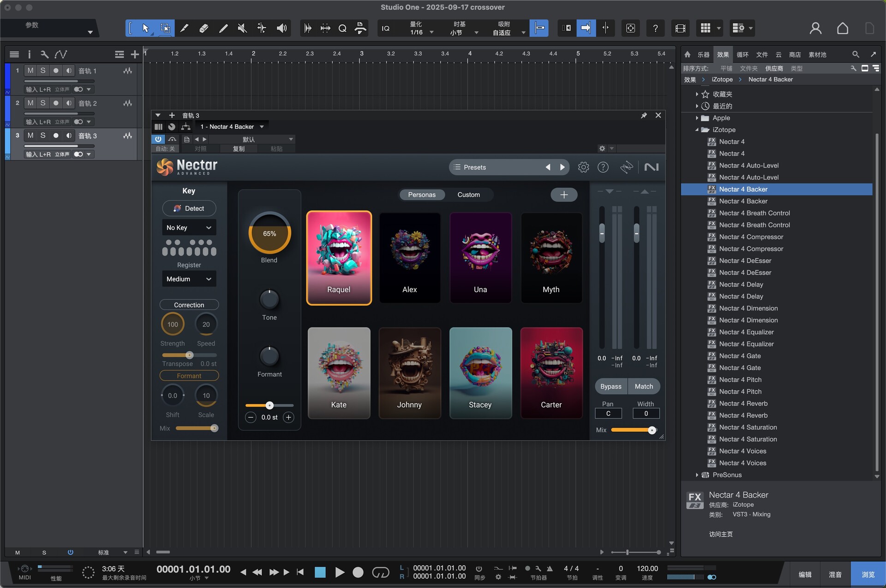886x588 pixels.
Task: Open the 1 - Nectar 4 Backer insert dropdown
Action: point(232,126)
